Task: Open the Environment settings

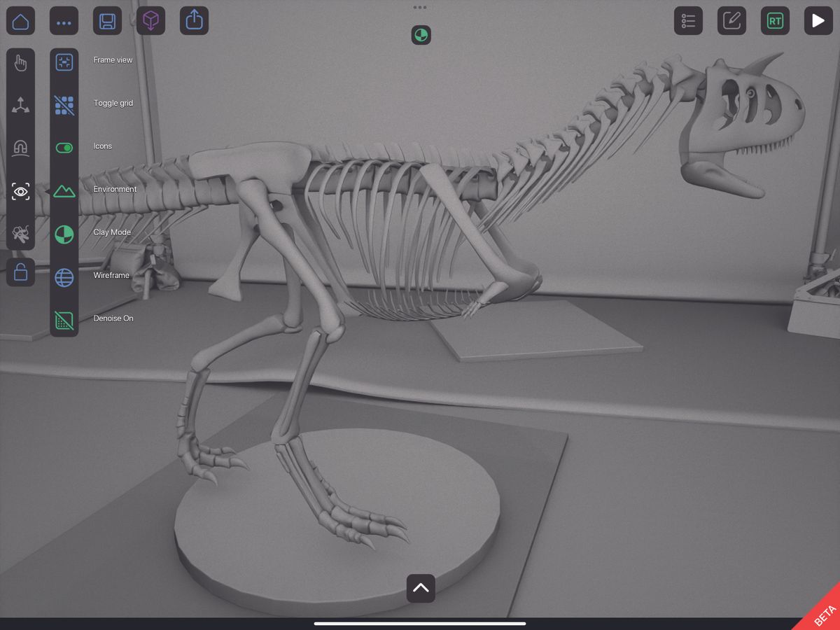Action: (64, 191)
